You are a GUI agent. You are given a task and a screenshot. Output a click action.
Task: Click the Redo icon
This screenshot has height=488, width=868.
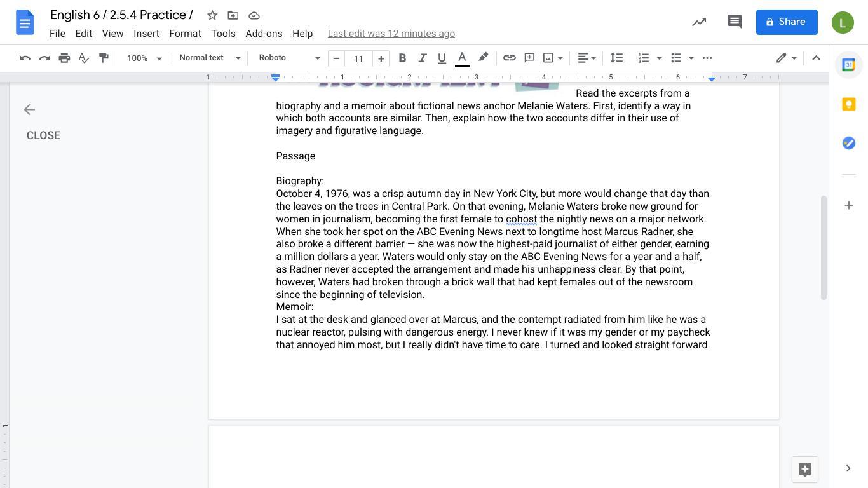pyautogui.click(x=44, y=58)
